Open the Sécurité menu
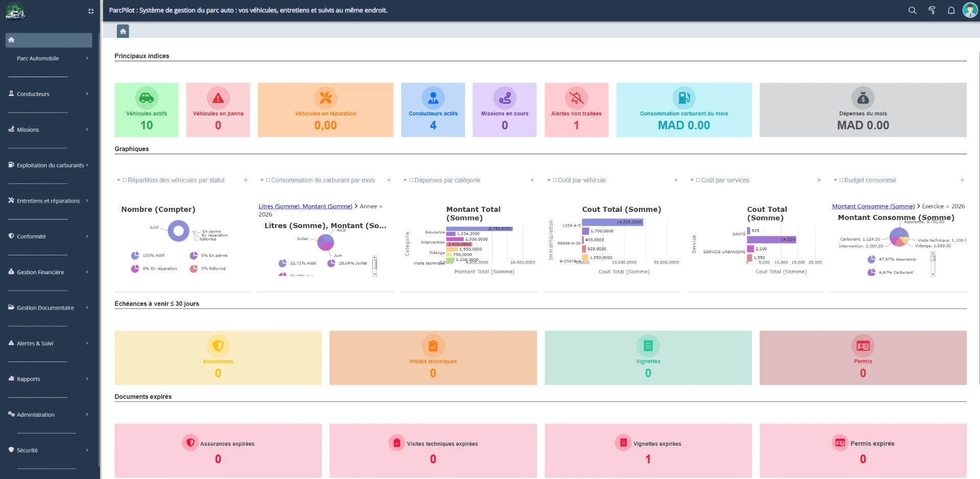 [x=48, y=450]
